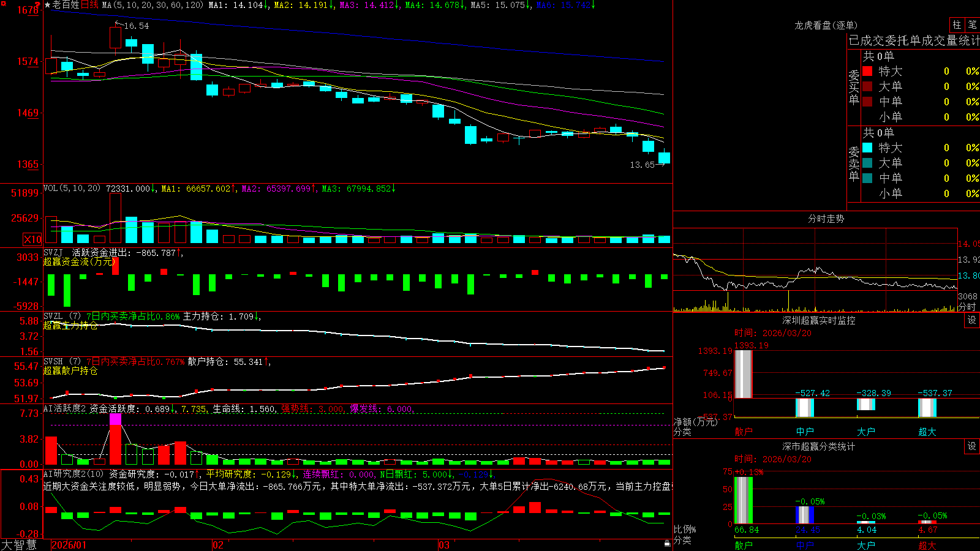The image size is (980, 551).
Task: Click the 大智慧 logo label
Action: 19,545
